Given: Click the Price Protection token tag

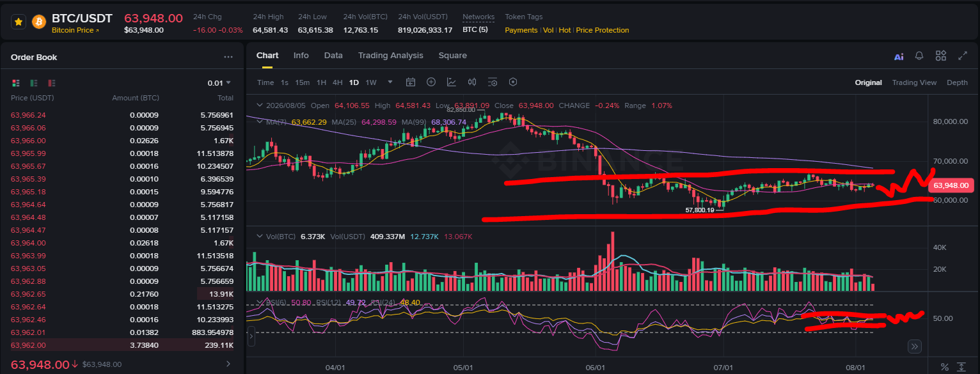Looking at the screenshot, I should (603, 30).
